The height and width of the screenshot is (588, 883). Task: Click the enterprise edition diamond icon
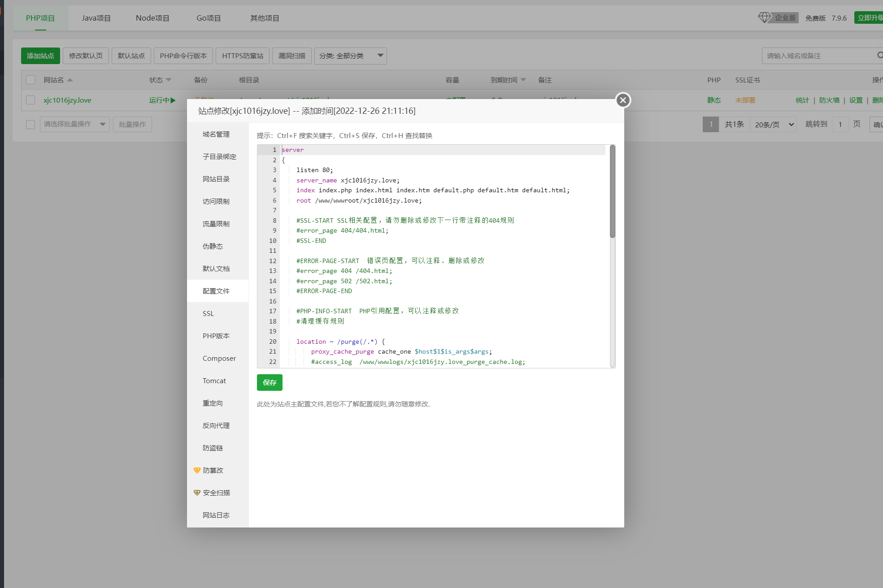(x=764, y=17)
